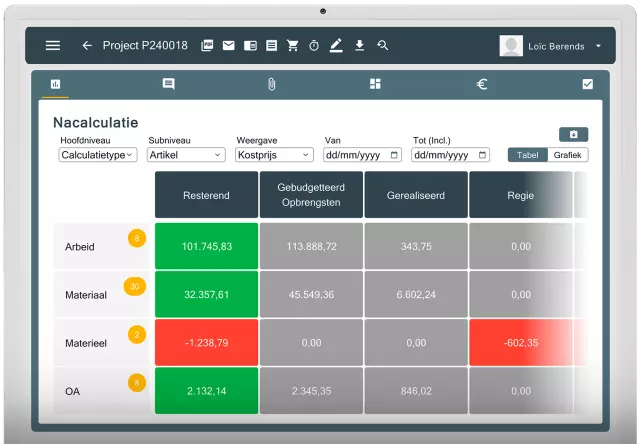Click the envelope mail icon

point(228,46)
